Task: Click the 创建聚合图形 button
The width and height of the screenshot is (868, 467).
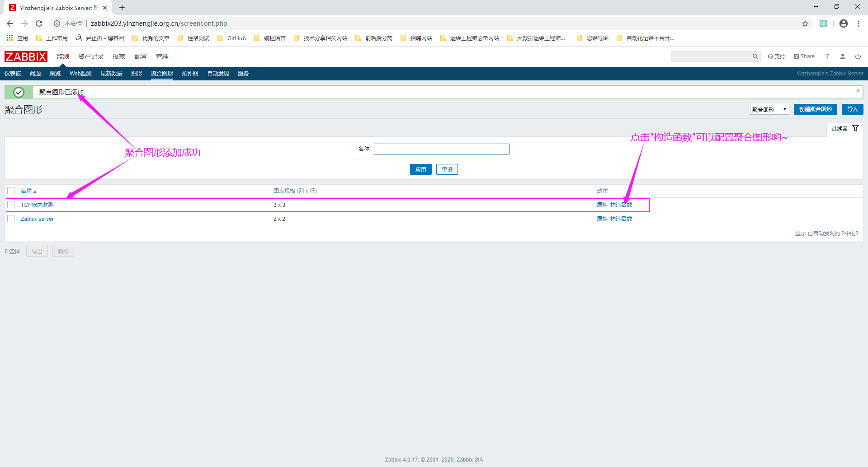Action: (x=816, y=109)
